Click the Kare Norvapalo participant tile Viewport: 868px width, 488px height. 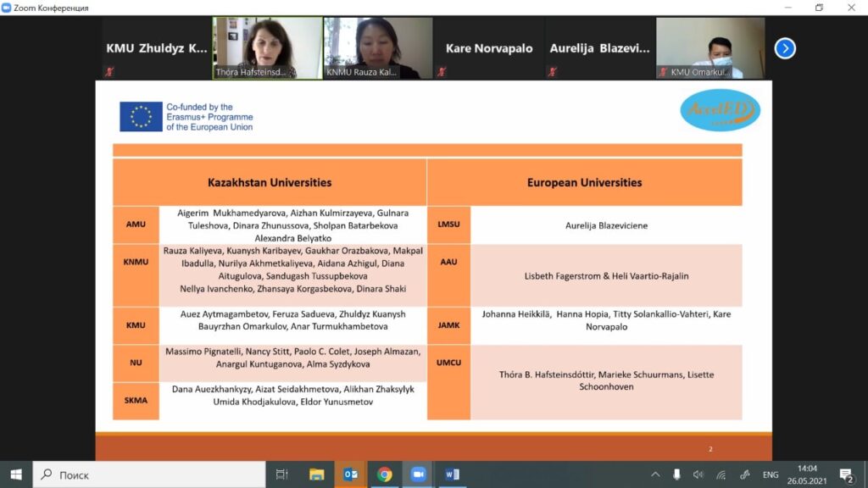click(489, 48)
